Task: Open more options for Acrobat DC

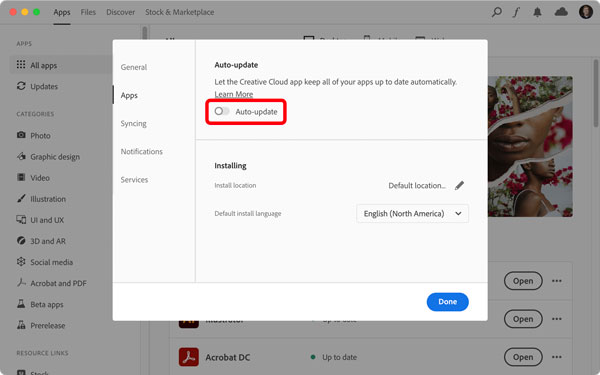Action: (x=557, y=357)
